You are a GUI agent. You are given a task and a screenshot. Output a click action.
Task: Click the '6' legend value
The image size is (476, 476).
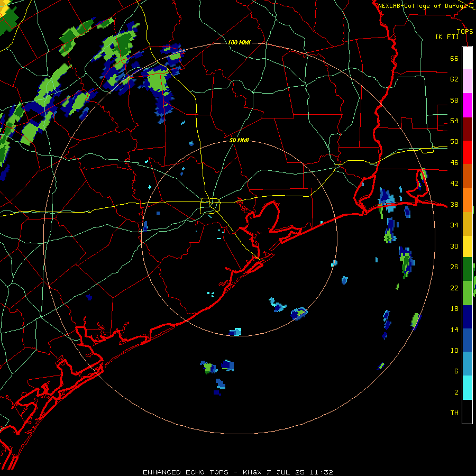click(x=456, y=371)
